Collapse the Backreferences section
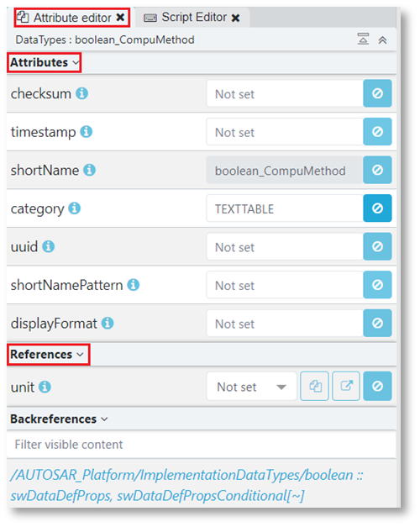 pos(59,419)
